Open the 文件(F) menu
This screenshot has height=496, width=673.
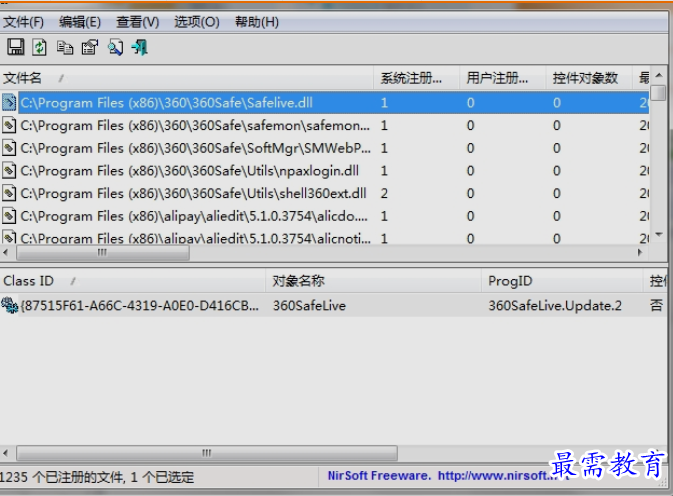(23, 22)
